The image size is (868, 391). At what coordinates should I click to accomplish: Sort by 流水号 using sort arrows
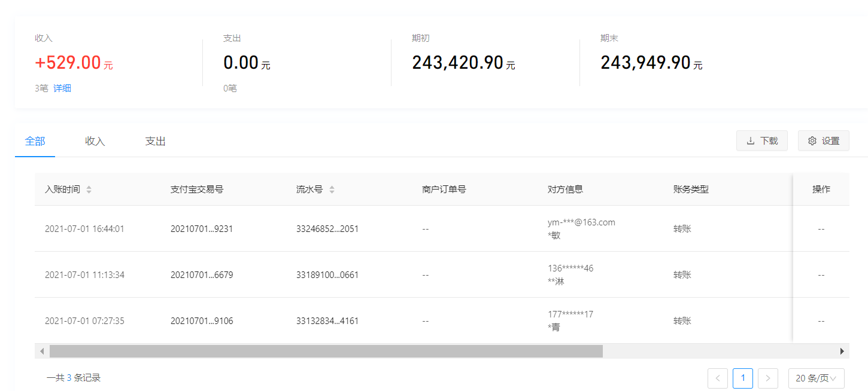click(332, 190)
